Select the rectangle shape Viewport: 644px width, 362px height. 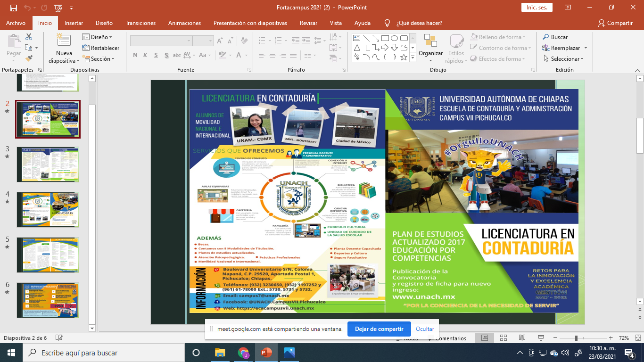click(x=385, y=38)
